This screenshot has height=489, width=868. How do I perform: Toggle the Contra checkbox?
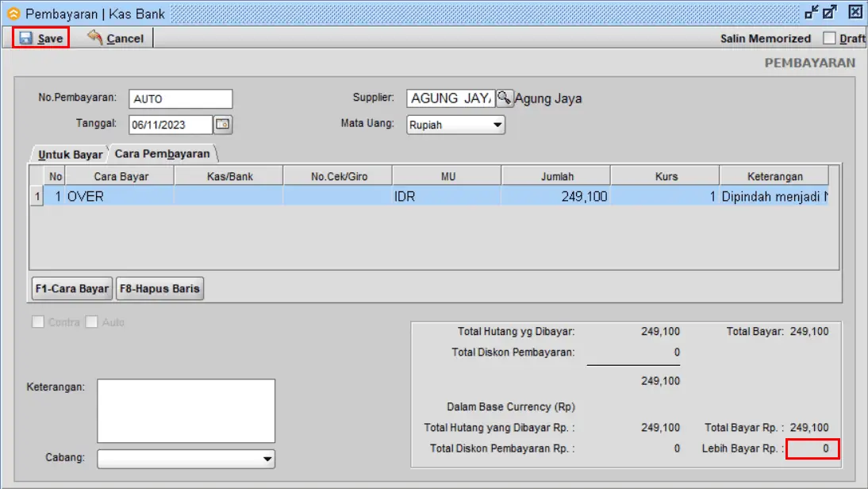[37, 322]
